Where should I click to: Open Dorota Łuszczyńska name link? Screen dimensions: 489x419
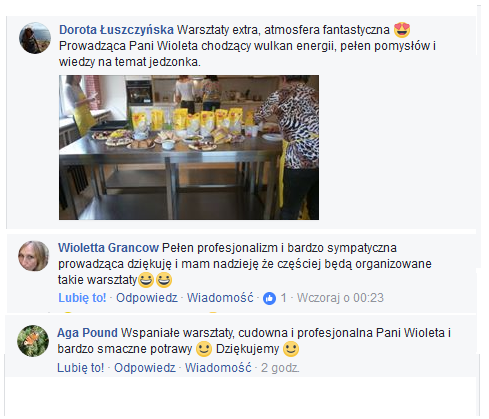coord(116,30)
